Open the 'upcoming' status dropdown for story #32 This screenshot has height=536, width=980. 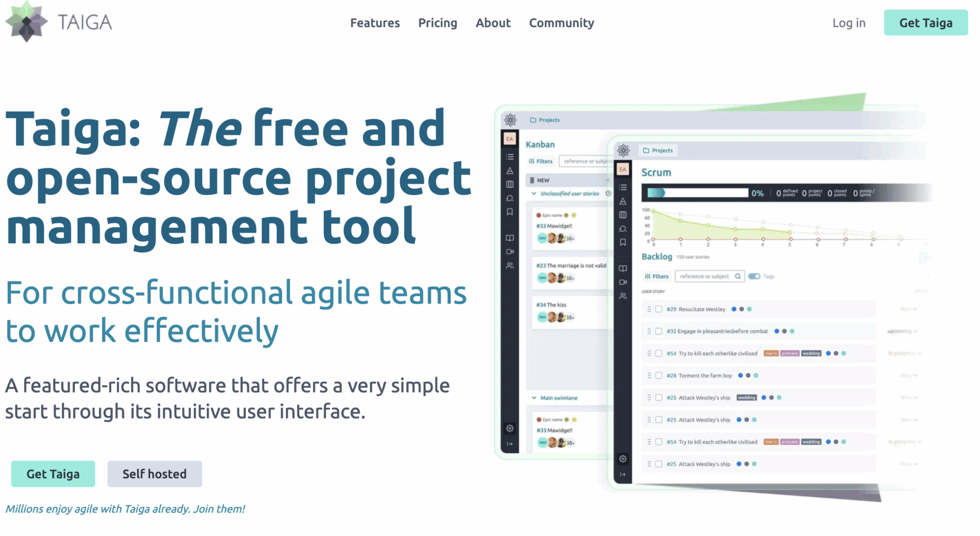902,331
